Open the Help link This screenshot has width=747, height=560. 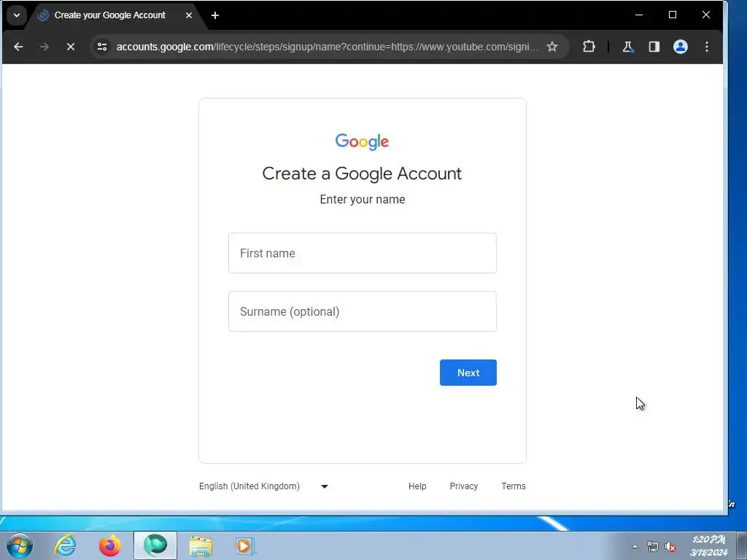tap(417, 486)
